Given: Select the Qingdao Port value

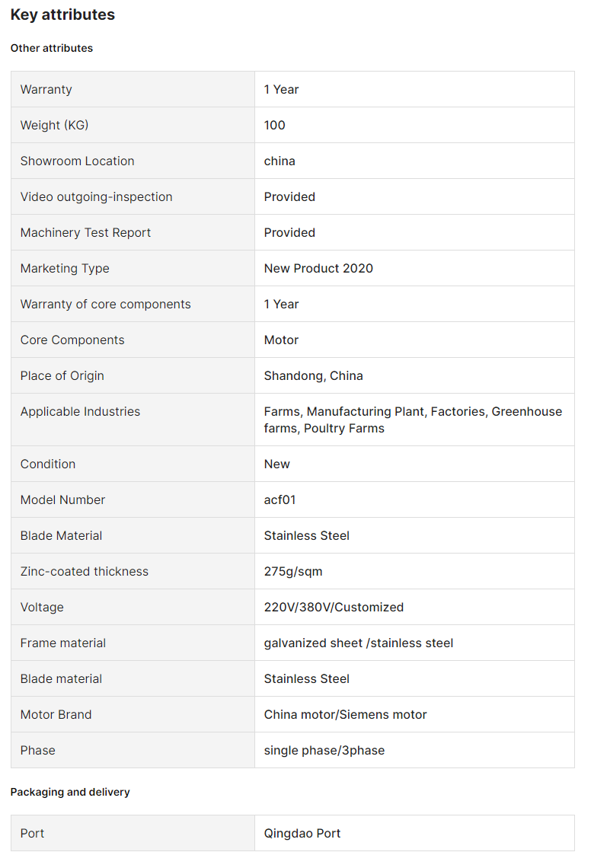Looking at the screenshot, I should 302,834.
